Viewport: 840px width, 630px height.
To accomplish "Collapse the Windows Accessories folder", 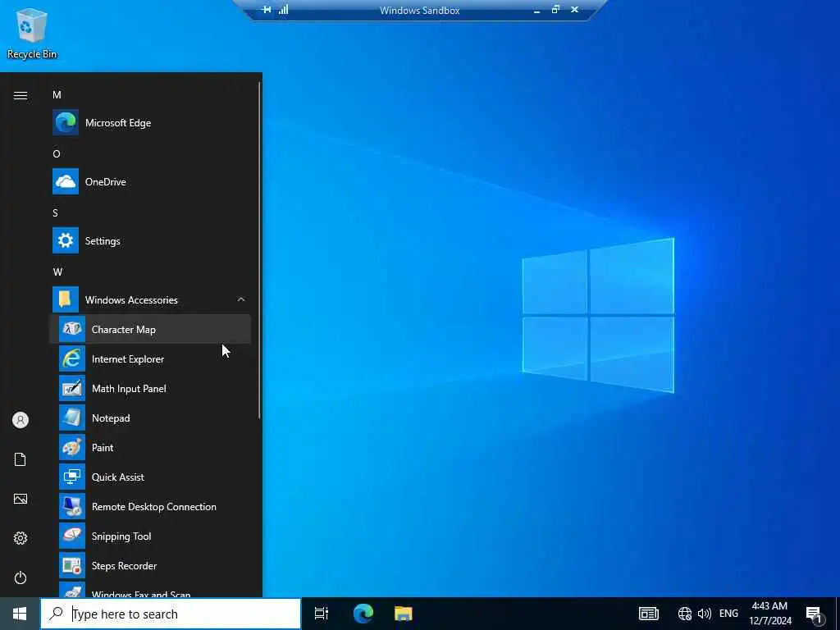I will point(150,299).
